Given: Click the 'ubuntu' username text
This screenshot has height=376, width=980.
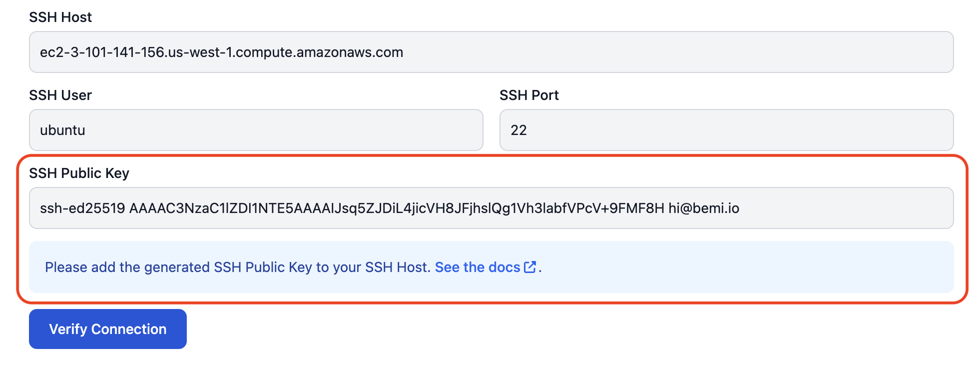Looking at the screenshot, I should point(62,130).
